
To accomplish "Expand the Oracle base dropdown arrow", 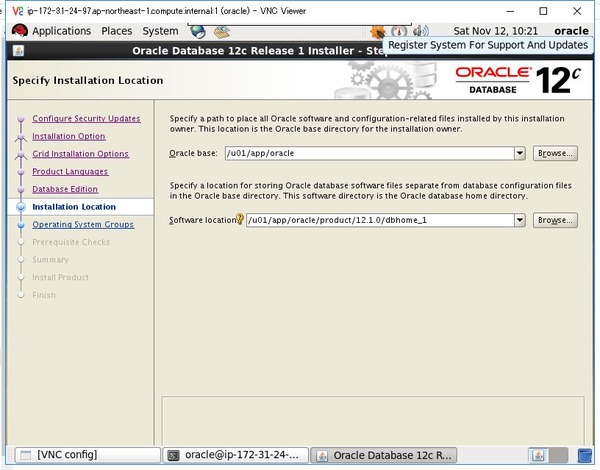I will 520,153.
